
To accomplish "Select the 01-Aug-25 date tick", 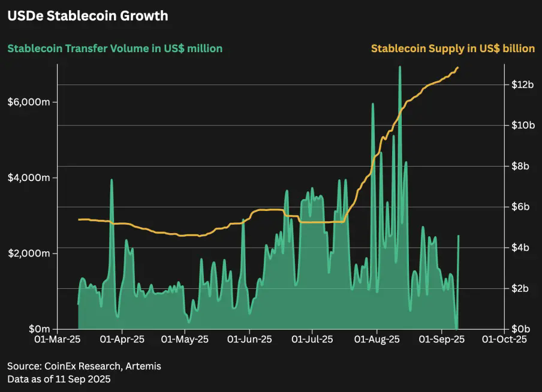I will point(377,339).
